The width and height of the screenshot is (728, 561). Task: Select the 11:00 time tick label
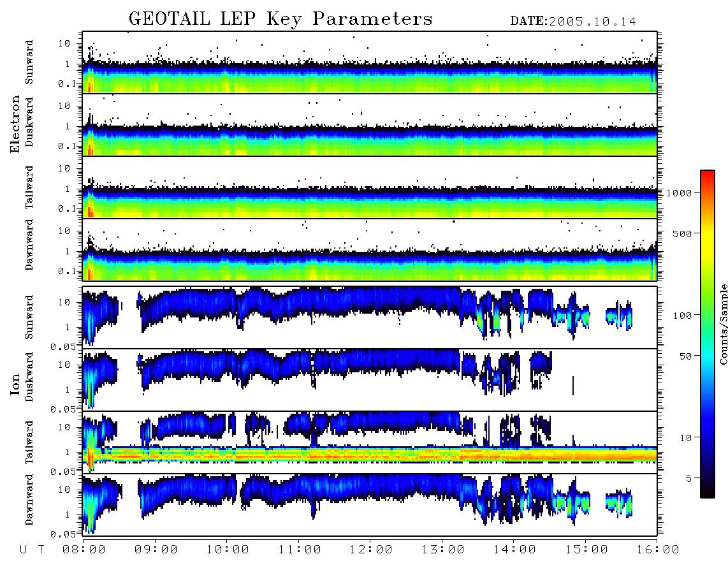(x=299, y=550)
